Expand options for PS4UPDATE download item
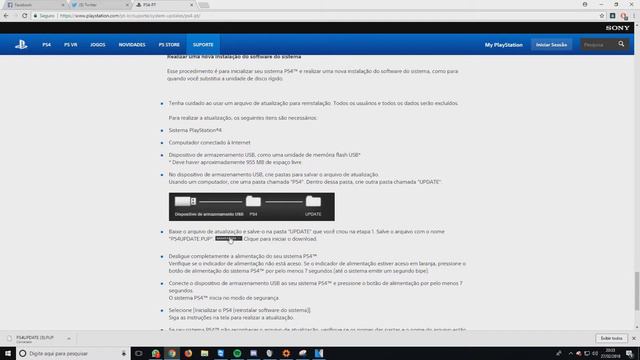The height and width of the screenshot is (360, 640). click(x=69, y=339)
